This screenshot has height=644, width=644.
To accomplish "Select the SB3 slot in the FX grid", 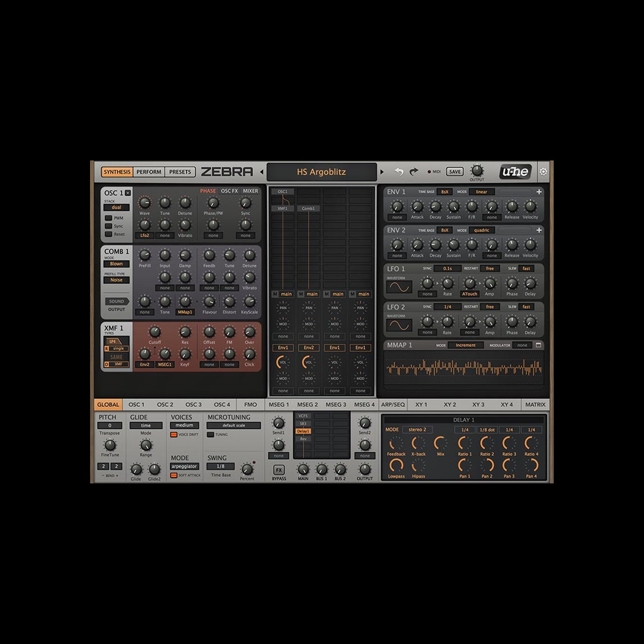I will coord(303,423).
